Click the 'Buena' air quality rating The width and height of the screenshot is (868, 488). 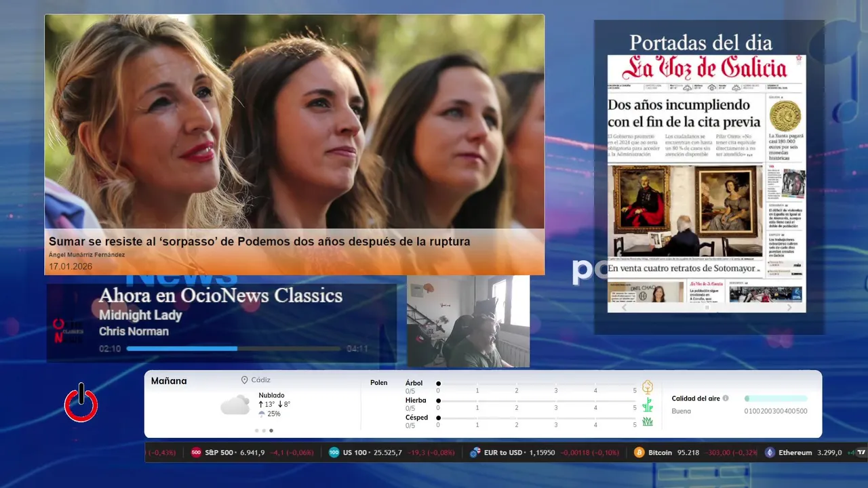tap(682, 411)
